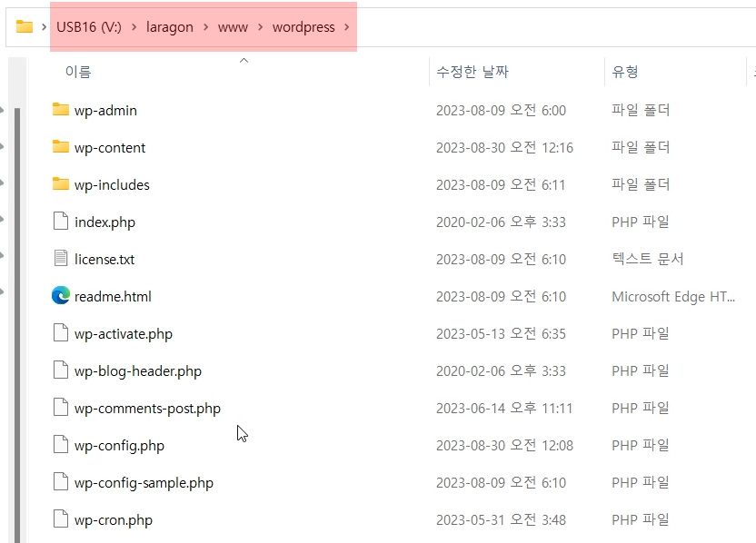Click wp-comments-post.php date 2023-06-14 오후 11:11

pyautogui.click(x=503, y=408)
